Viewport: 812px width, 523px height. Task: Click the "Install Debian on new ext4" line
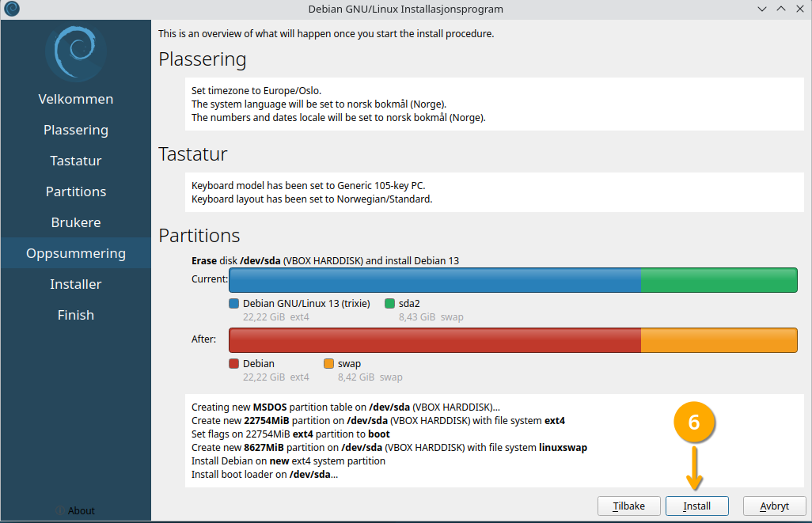[x=288, y=460]
